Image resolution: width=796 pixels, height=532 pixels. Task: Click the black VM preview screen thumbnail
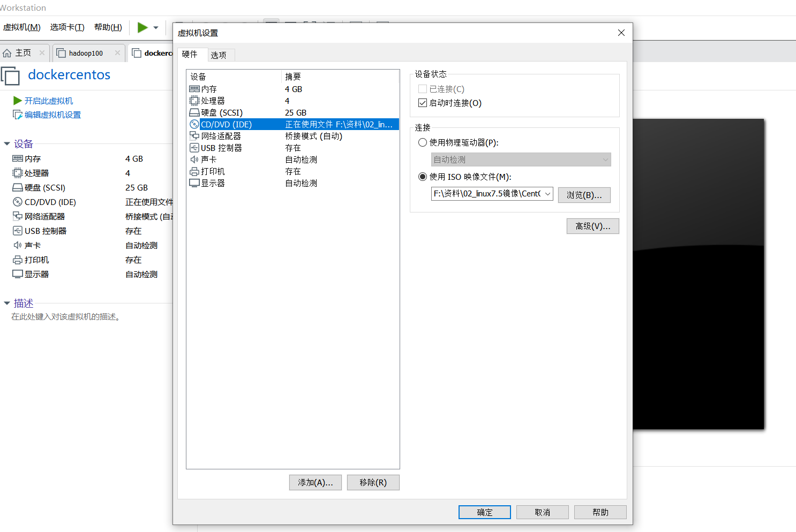click(699, 274)
